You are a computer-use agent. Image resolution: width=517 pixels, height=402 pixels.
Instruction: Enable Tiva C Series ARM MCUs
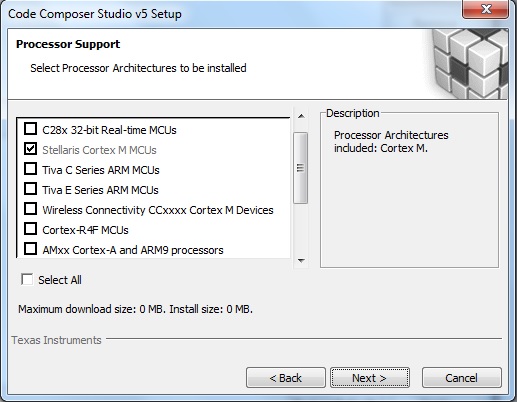30,169
